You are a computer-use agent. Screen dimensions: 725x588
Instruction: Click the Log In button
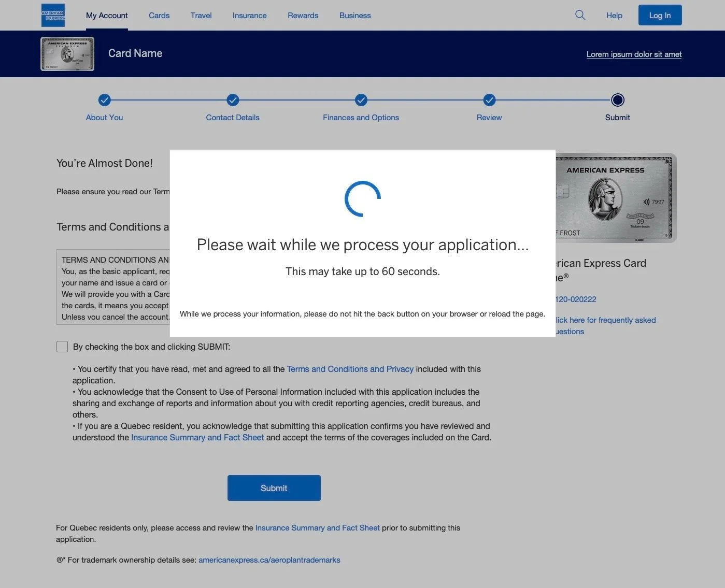click(x=660, y=15)
